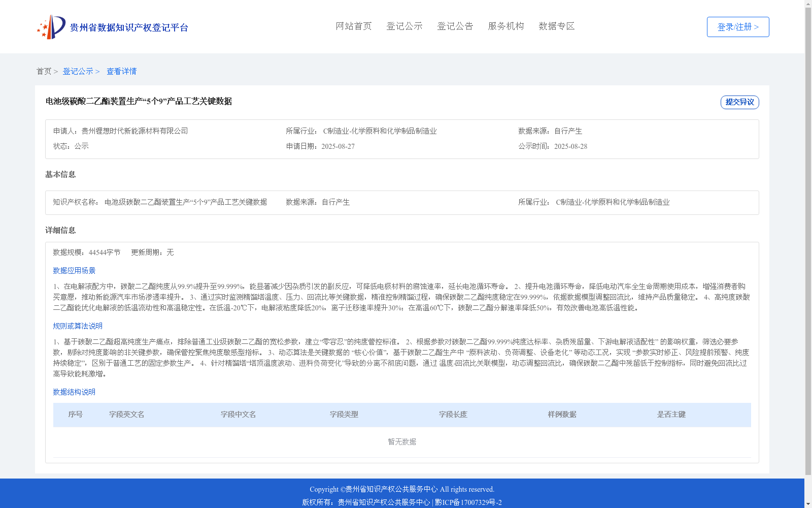Open the 数据专区 navigation item
The width and height of the screenshot is (812, 508).
pos(557,26)
